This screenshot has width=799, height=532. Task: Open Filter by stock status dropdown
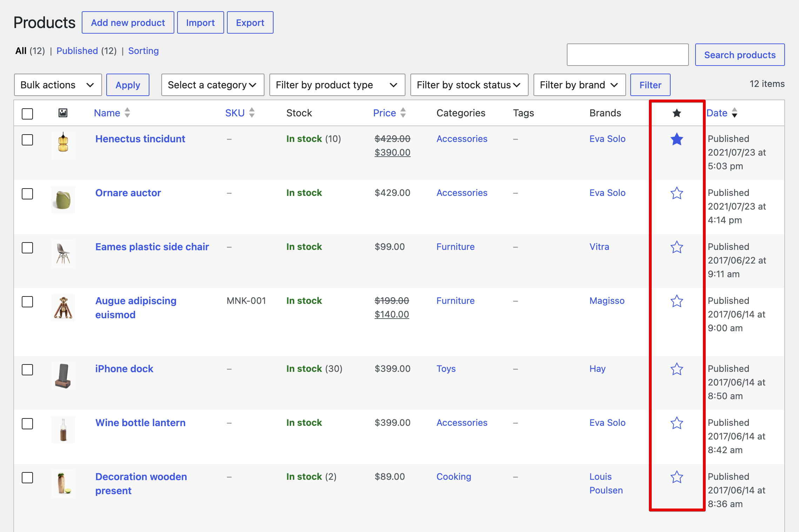[x=469, y=85]
